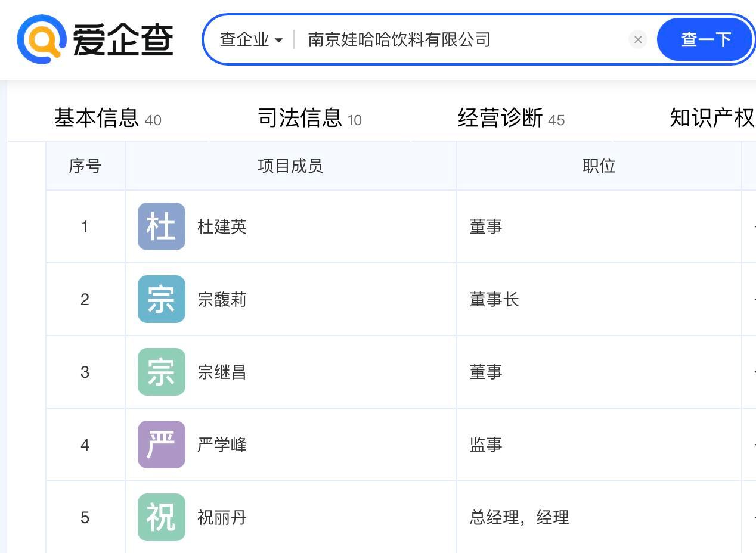Viewport: 756px width, 553px height.
Task: Click row number 3 in the 序号 column
Action: 85,372
